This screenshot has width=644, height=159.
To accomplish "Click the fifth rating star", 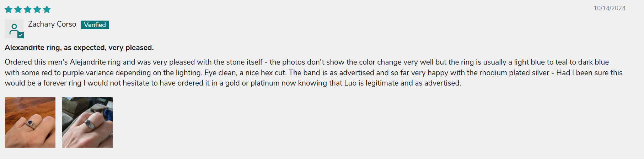I will coord(47,9).
